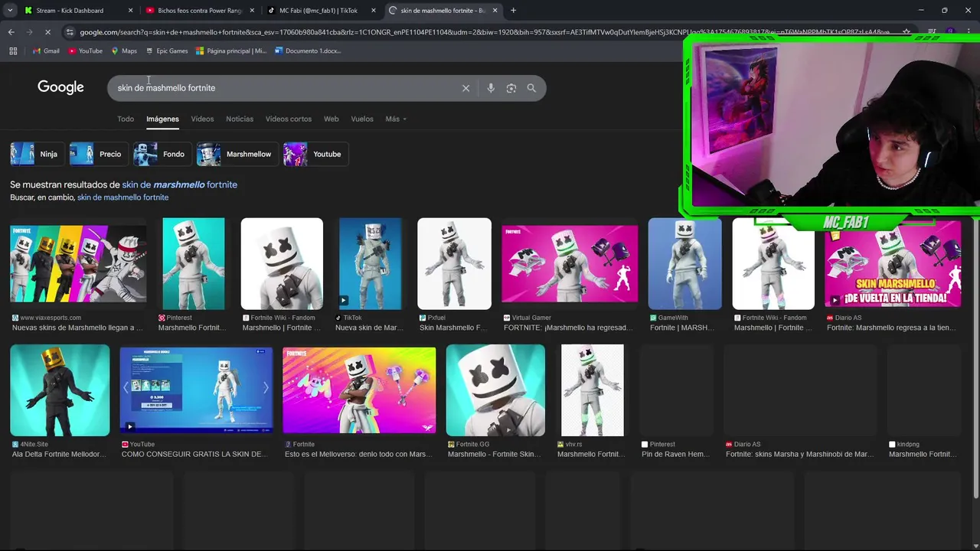Search instead for skin de mashmello fortnite
980x551 pixels.
coord(122,197)
